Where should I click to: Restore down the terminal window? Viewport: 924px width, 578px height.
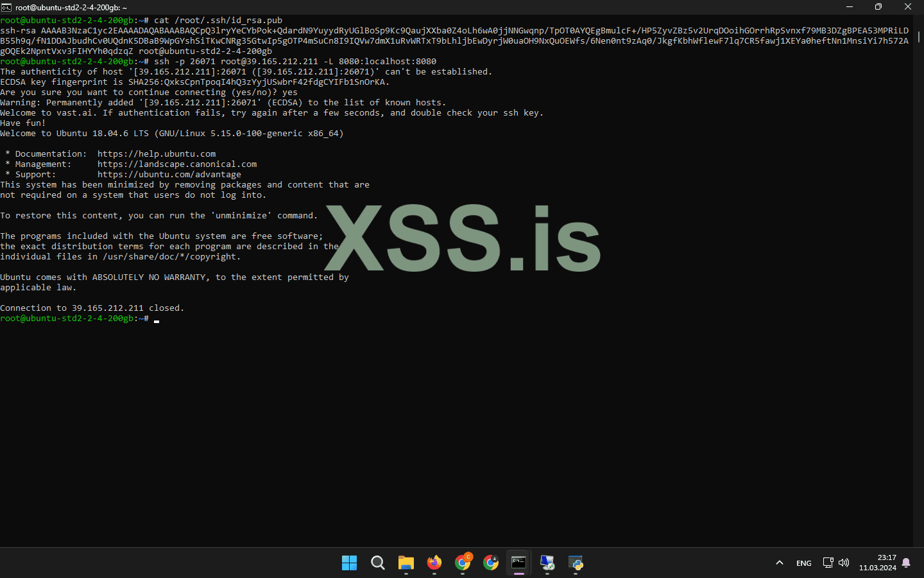(878, 7)
